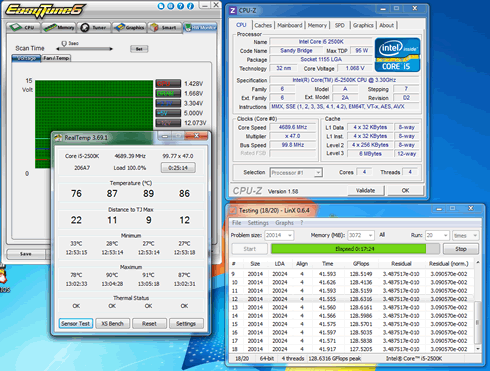Open the Graphs menu in LinX
490x371 pixels.
(x=284, y=223)
